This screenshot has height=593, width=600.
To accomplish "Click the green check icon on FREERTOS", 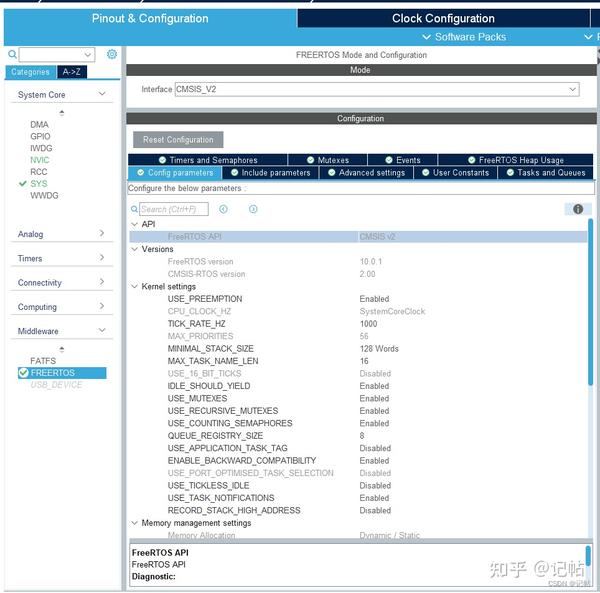I will pyautogui.click(x=24, y=373).
